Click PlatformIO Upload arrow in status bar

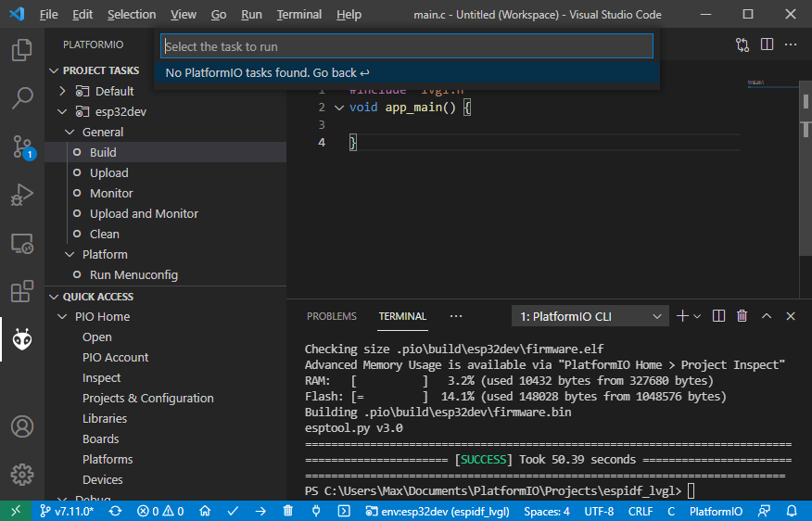click(260, 511)
